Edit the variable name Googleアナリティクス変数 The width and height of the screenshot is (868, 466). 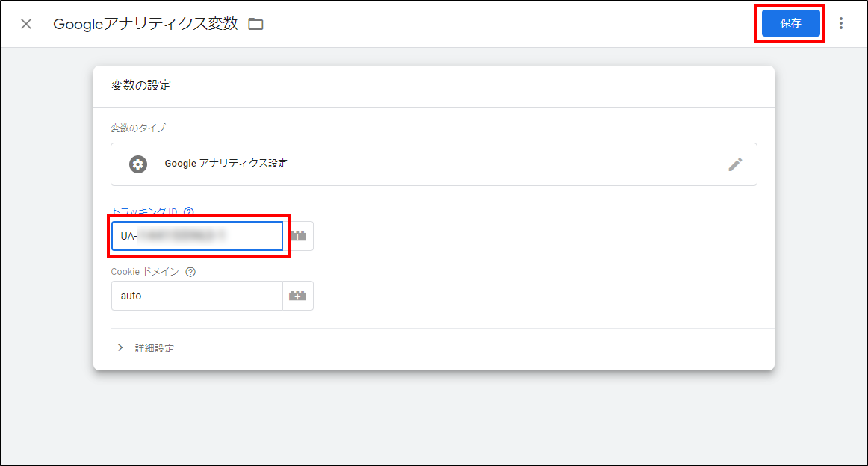point(145,24)
